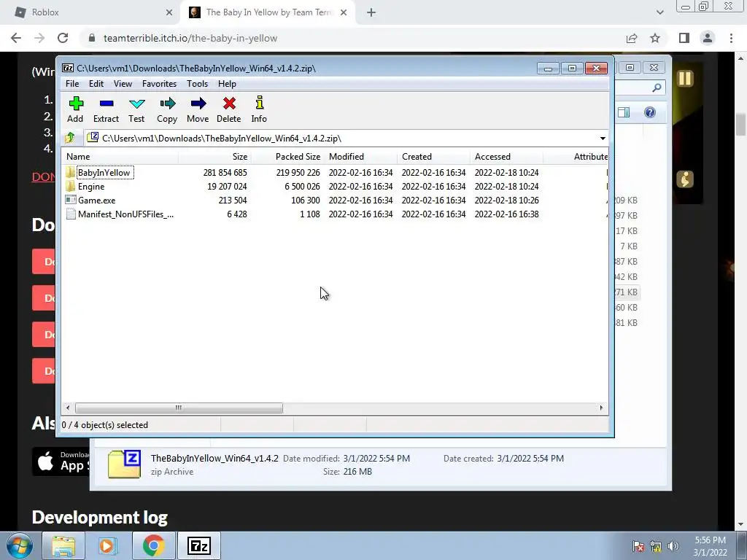Viewport: 747px width, 560px height.
Task: Sort by Modified column header
Action: click(360, 157)
